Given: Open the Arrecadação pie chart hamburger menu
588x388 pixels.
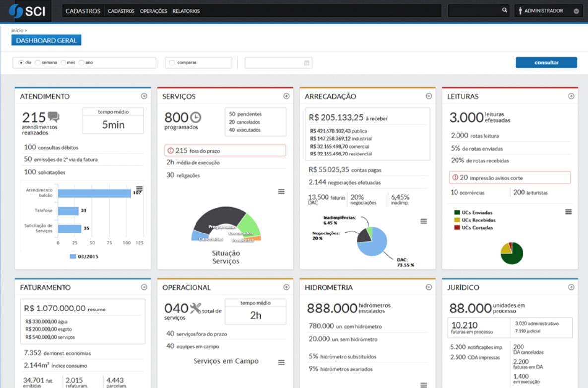Looking at the screenshot, I should tap(423, 221).
